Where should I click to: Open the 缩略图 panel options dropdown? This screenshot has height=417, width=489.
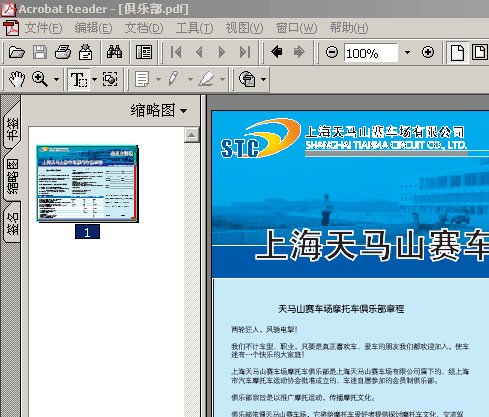click(159, 110)
